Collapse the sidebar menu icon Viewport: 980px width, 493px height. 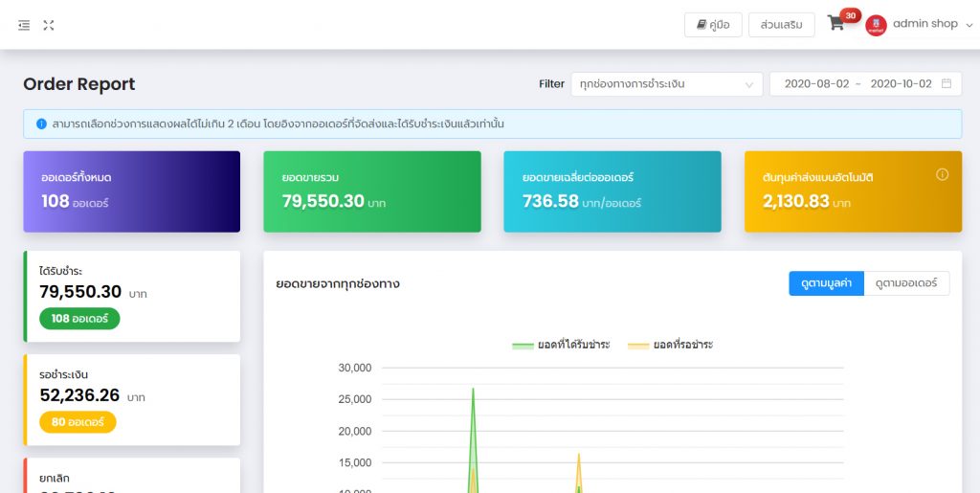pyautogui.click(x=24, y=25)
